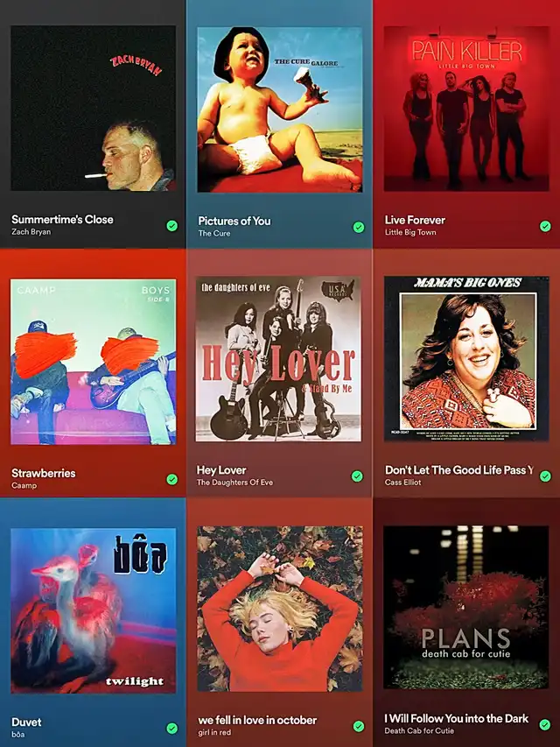Image resolution: width=560 pixels, height=747 pixels.
Task: Select song title Hey Lover
Action: (x=221, y=470)
